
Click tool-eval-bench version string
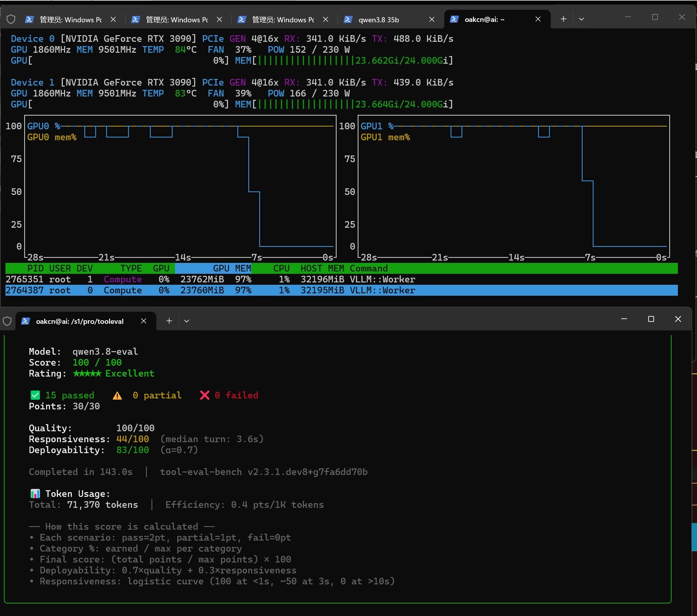click(x=264, y=472)
